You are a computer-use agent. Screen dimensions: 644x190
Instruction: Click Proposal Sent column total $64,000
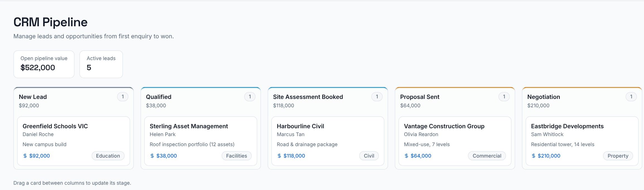coord(410,106)
